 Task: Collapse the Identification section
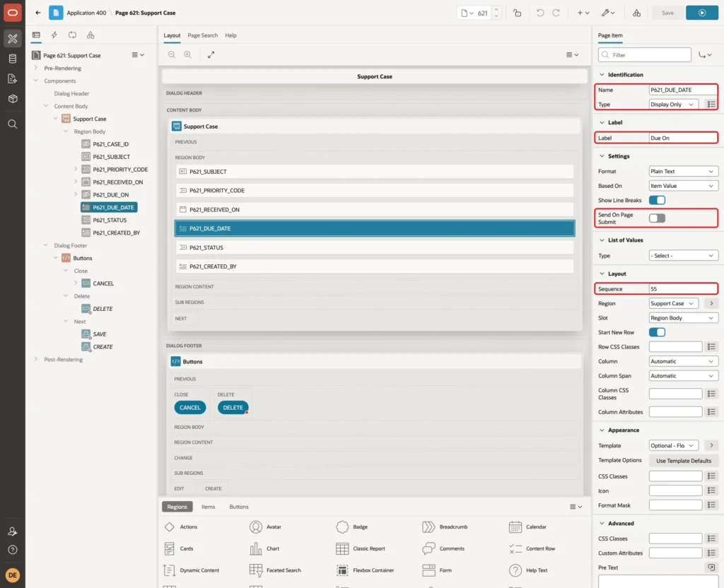pos(602,75)
